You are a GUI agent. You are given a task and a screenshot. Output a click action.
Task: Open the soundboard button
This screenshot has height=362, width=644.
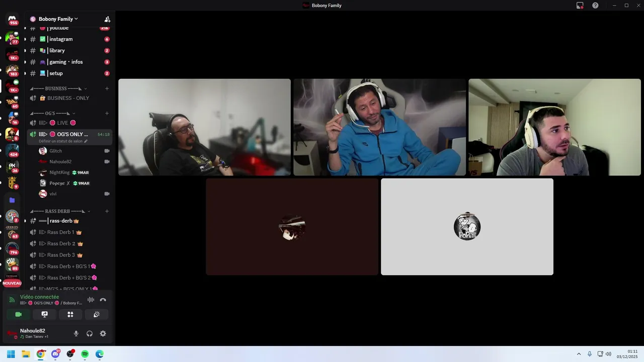coord(97,314)
